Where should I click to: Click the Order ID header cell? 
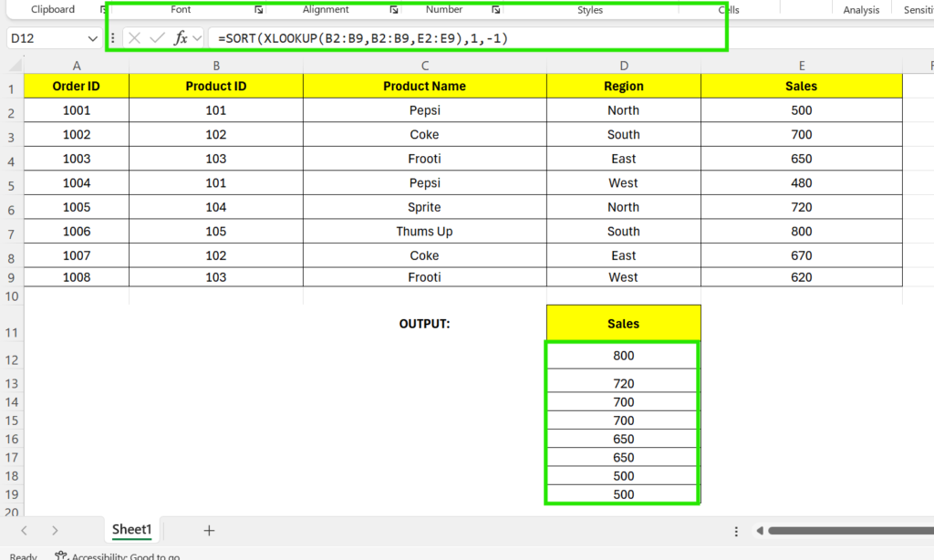pos(77,86)
